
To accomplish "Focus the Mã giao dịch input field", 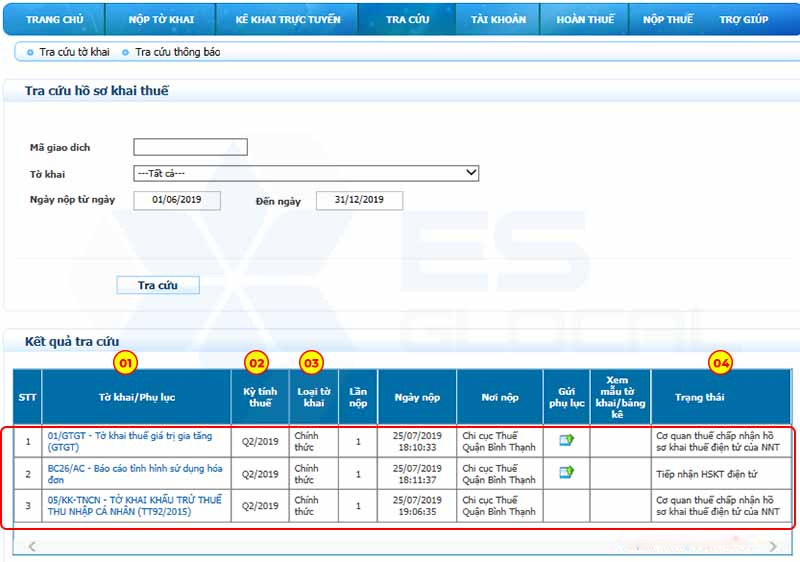I will click(x=190, y=147).
